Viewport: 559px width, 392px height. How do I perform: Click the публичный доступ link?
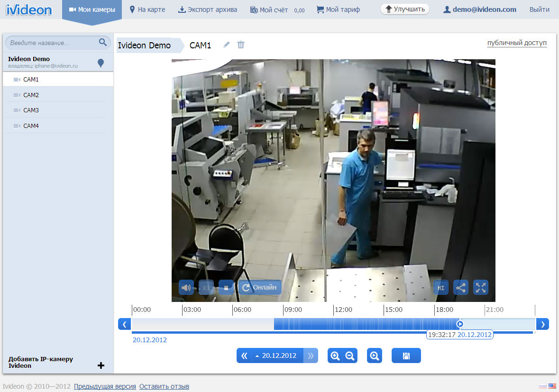[517, 43]
